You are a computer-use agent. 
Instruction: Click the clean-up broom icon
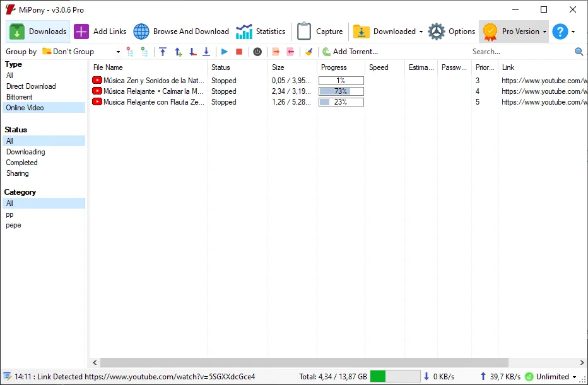pyautogui.click(x=309, y=52)
